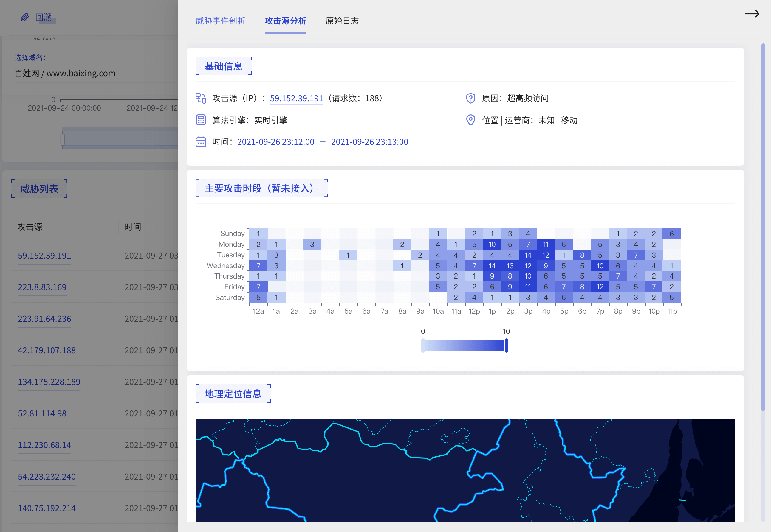Click the side panel vertical scrollbar

(x=763, y=227)
